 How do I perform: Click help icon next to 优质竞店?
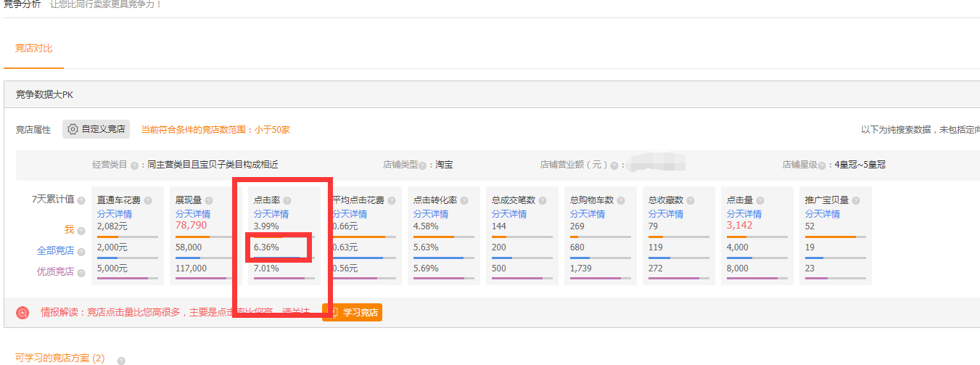pyautogui.click(x=81, y=273)
